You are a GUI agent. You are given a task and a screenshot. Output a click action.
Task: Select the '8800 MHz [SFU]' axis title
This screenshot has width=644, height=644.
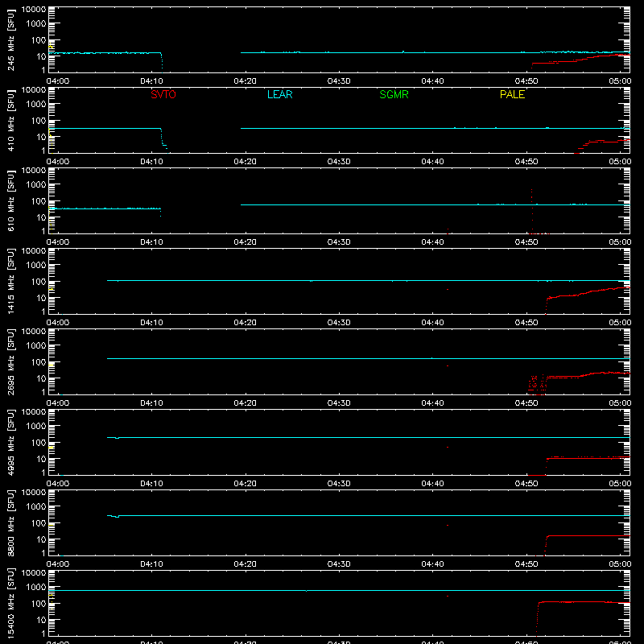click(10, 522)
